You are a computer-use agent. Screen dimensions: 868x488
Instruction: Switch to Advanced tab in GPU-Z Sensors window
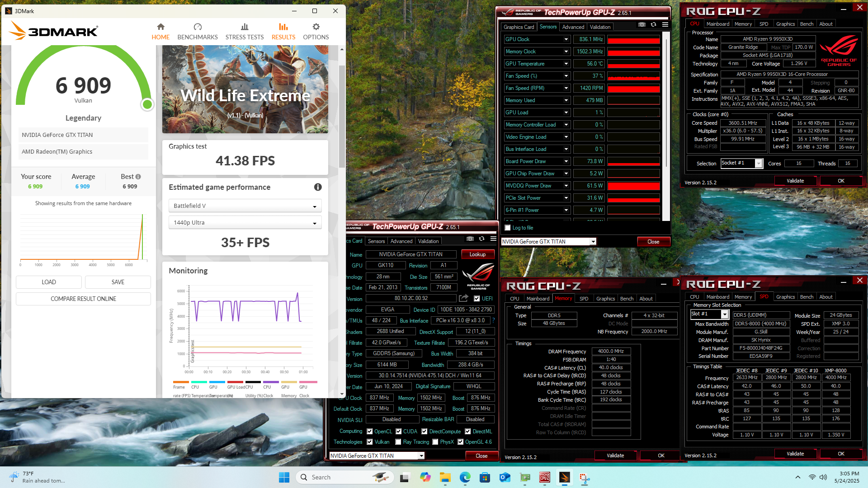[573, 27]
